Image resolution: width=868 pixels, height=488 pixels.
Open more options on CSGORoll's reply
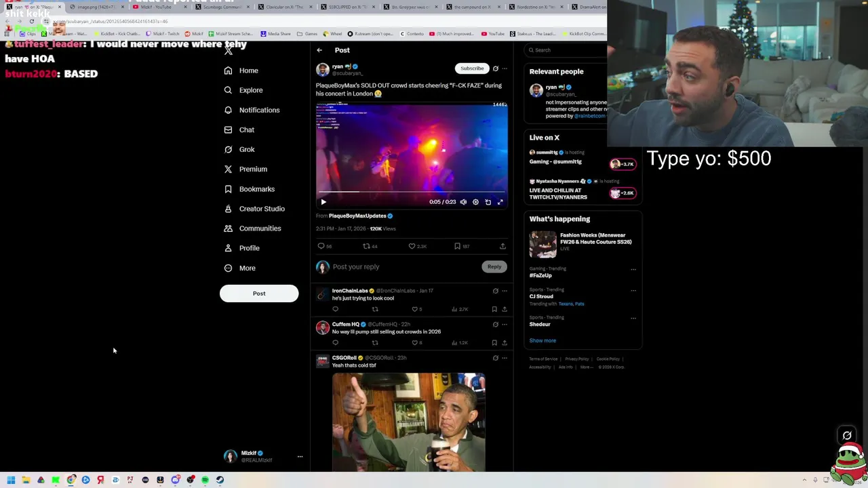click(505, 359)
